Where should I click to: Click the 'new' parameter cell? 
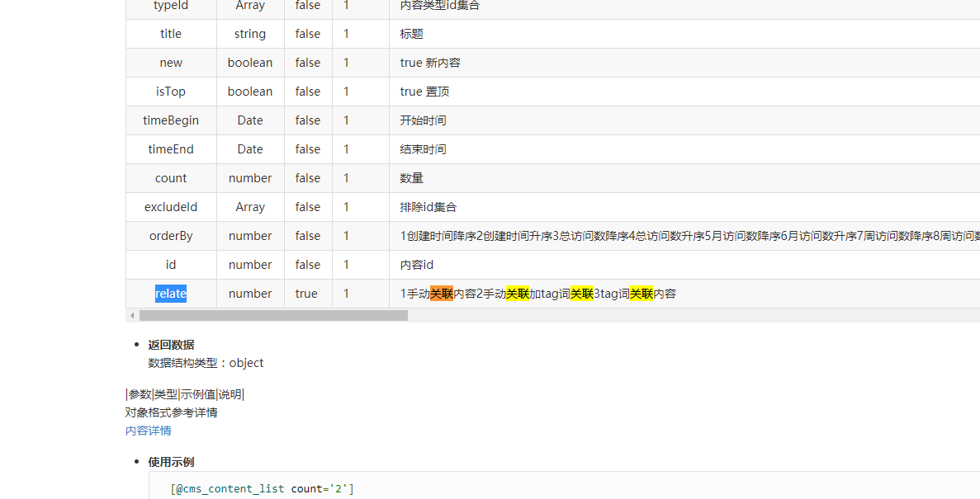171,63
